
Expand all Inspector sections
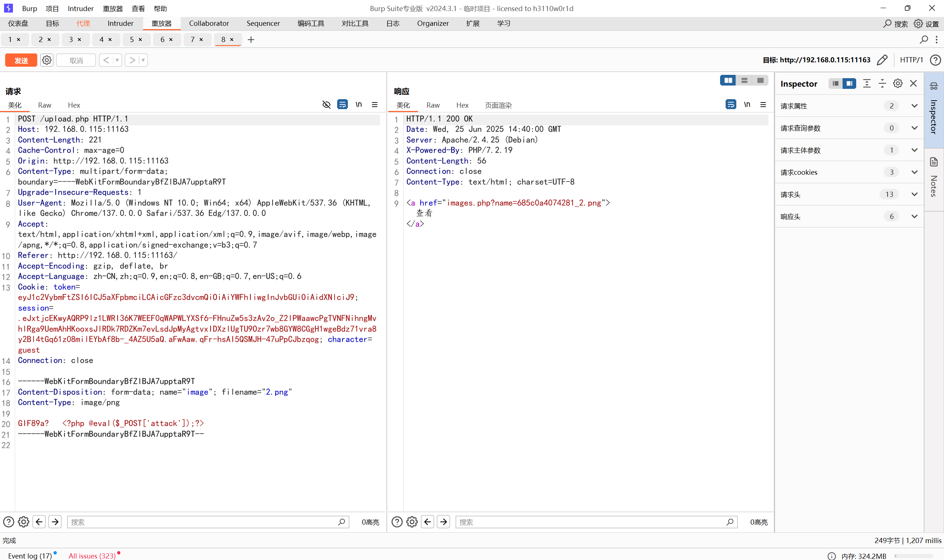(867, 83)
